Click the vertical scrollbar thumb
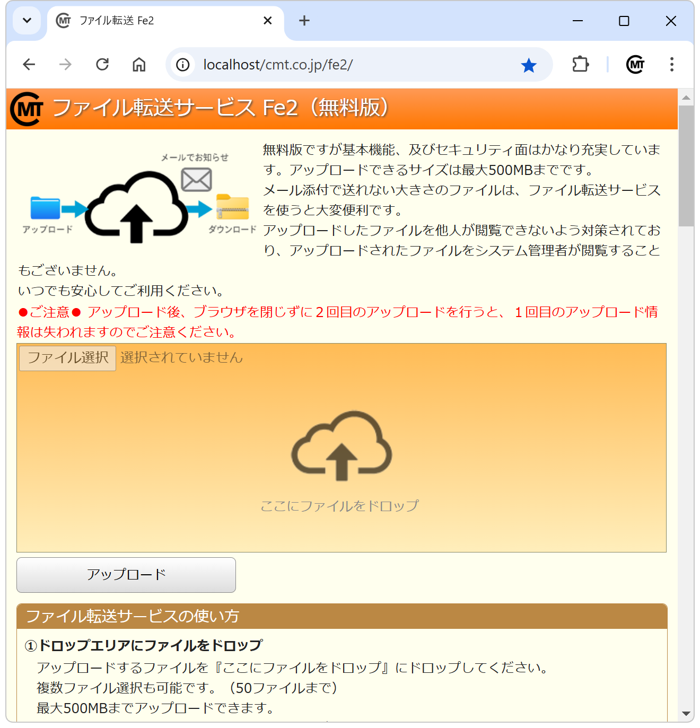Screen dimensions: 700x728 pos(686,166)
